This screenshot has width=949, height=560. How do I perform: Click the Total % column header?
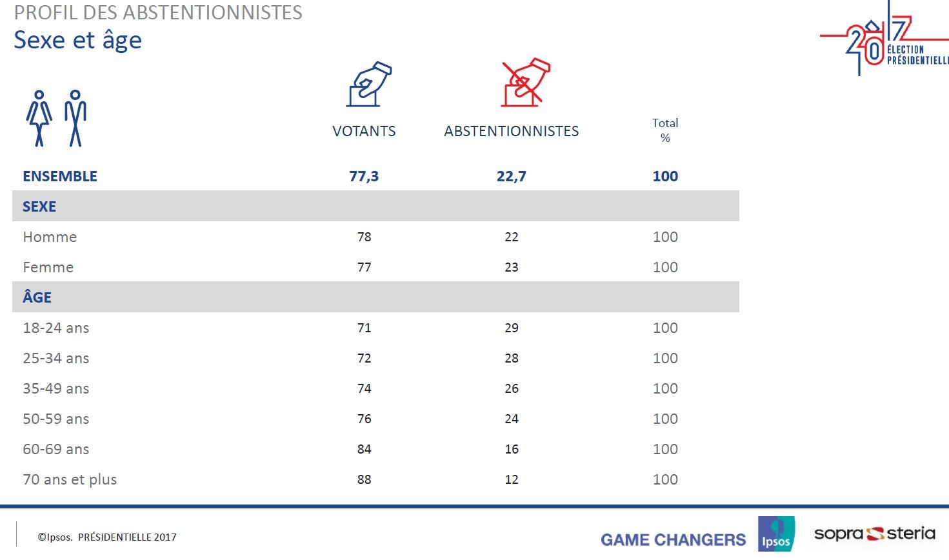point(665,130)
